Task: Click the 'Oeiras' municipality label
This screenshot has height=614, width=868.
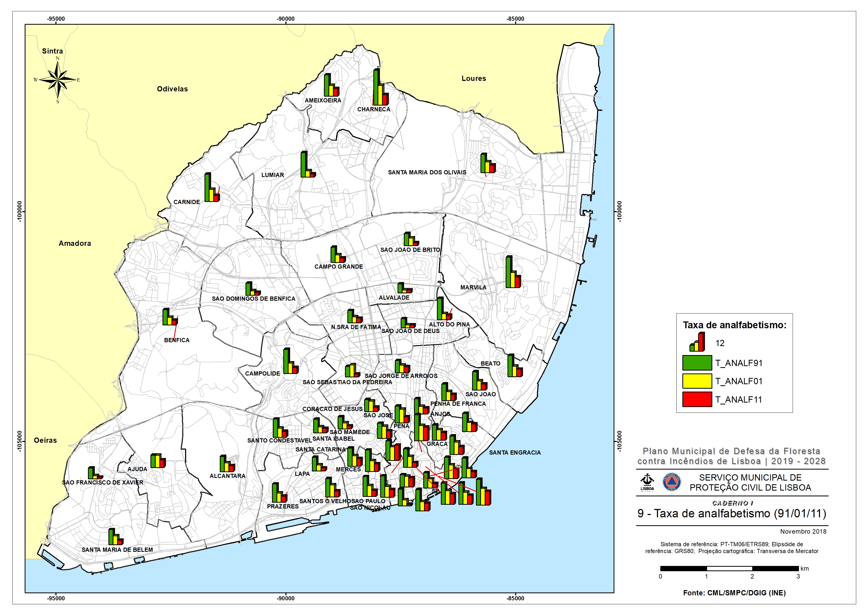Action: tap(45, 440)
